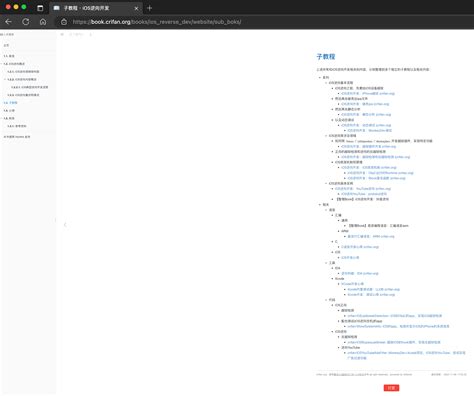Click the site info icon in the address bar

64,22
